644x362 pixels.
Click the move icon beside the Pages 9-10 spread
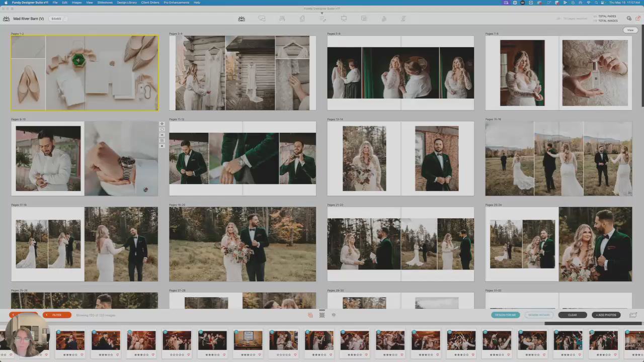(162, 124)
